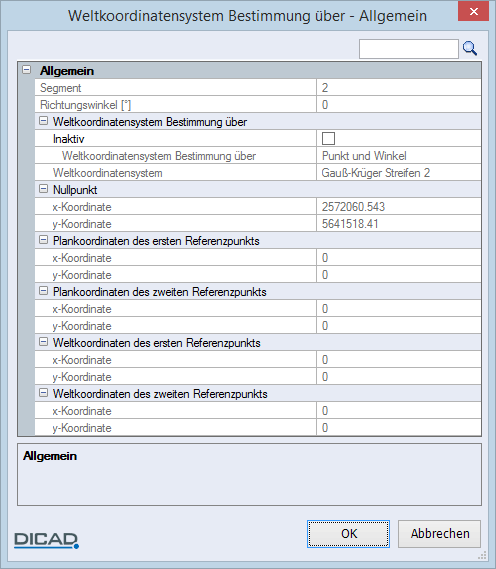Collapse the Allgemein section
Screen dimensions: 496x569
pos(26,70)
